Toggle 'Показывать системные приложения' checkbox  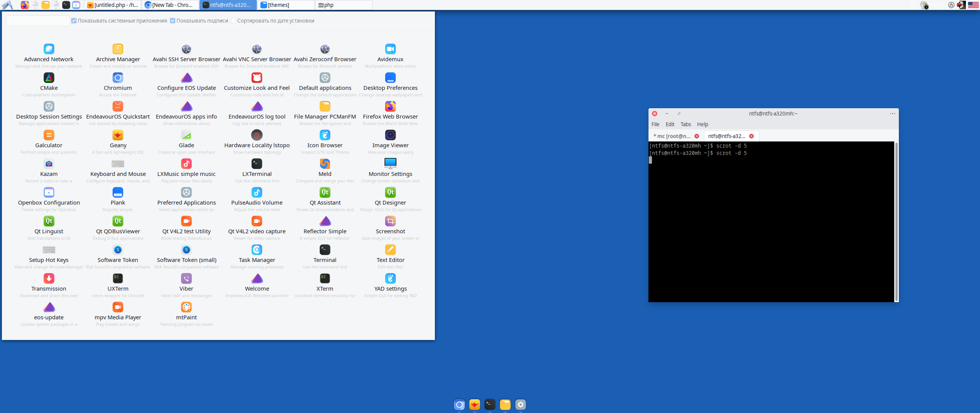[74, 21]
